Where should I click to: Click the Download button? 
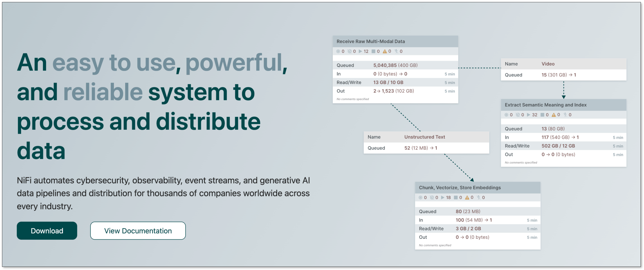point(47,231)
